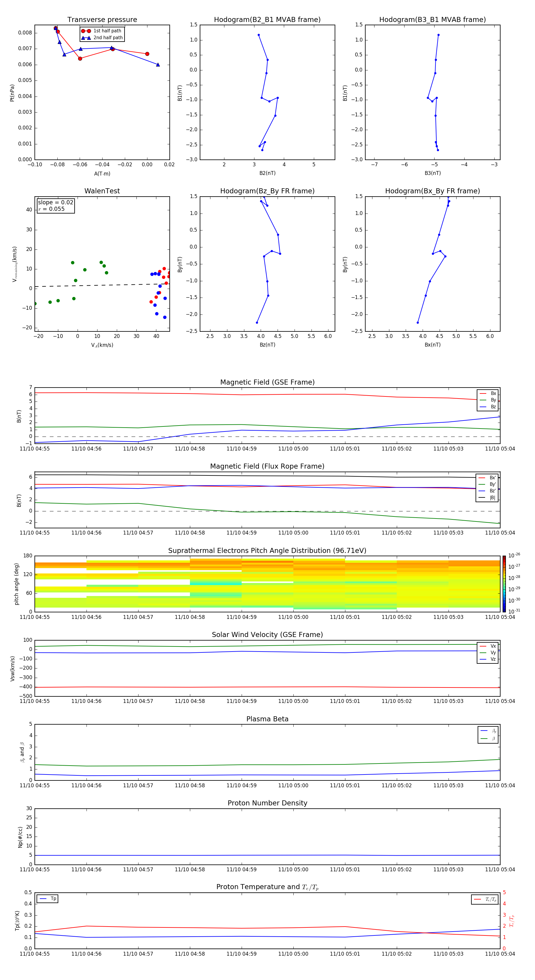Image resolution: width=535 pixels, height=980 pixels.
Task: Click the "Bx(nT)" x-axis label of hodogram
Action: [432, 345]
